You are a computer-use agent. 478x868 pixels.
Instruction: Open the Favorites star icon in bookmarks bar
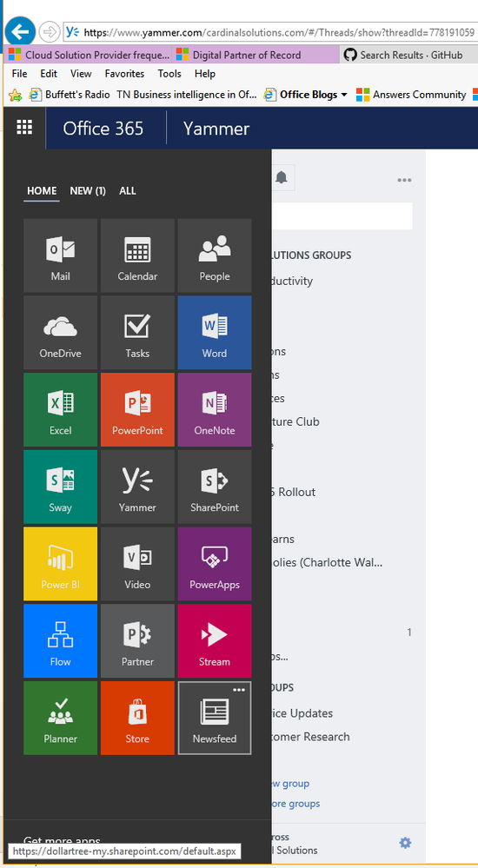click(x=15, y=96)
